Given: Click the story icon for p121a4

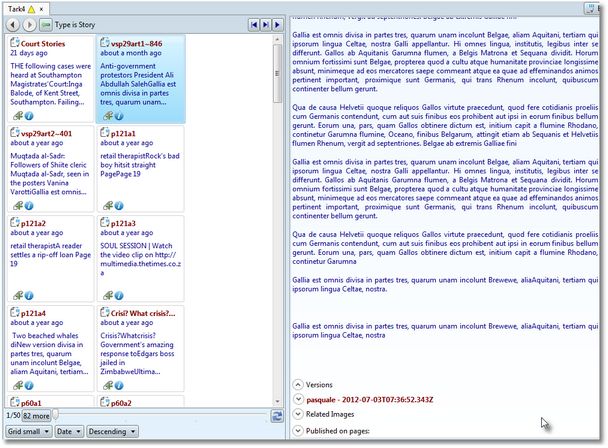Looking at the screenshot, I should click(x=15, y=312).
